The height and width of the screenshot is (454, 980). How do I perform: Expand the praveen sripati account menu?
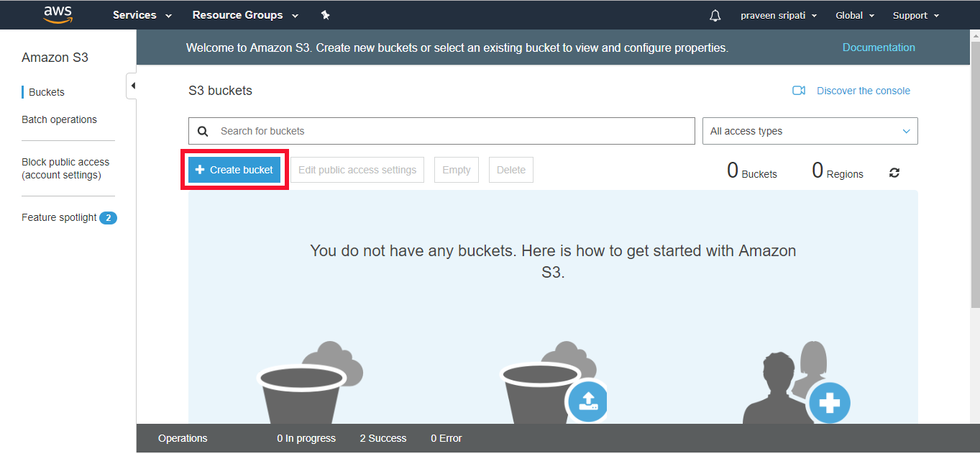coord(779,15)
